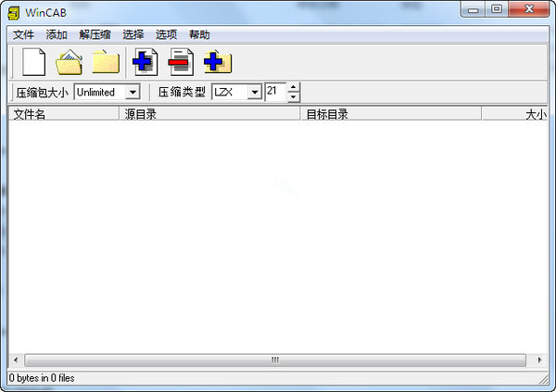The width and height of the screenshot is (556, 392).
Task: Maximize the WinCAB window
Action: [497, 9]
